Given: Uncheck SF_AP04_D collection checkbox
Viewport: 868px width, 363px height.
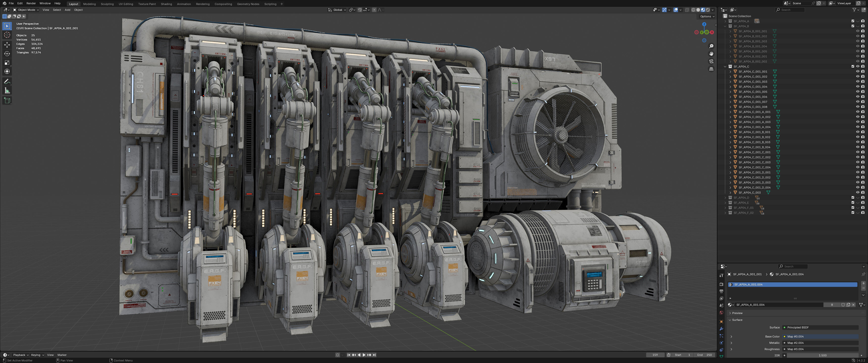Looking at the screenshot, I should click(853, 198).
